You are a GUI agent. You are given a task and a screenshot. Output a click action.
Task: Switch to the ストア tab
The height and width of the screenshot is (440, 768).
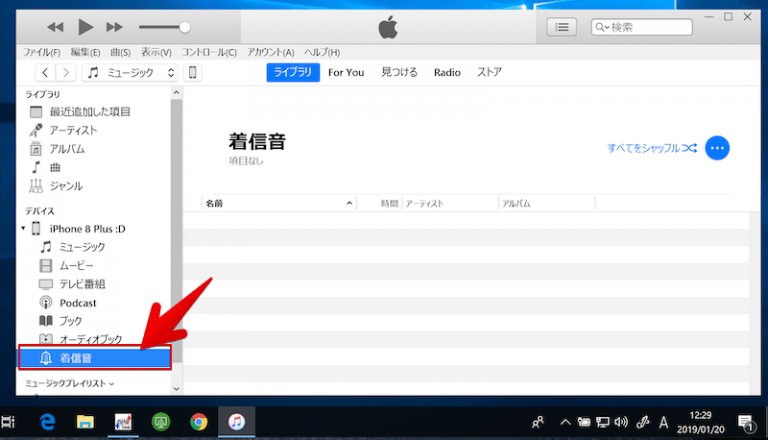click(x=489, y=73)
